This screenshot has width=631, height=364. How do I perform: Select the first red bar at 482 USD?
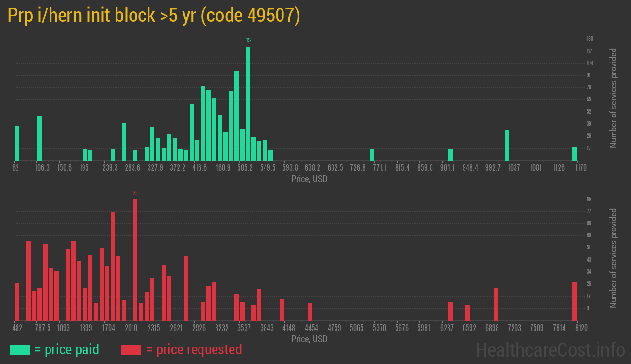[x=17, y=301]
